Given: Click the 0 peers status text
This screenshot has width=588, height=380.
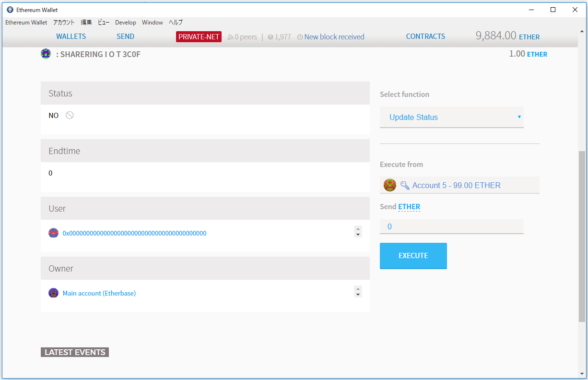Looking at the screenshot, I should [246, 37].
